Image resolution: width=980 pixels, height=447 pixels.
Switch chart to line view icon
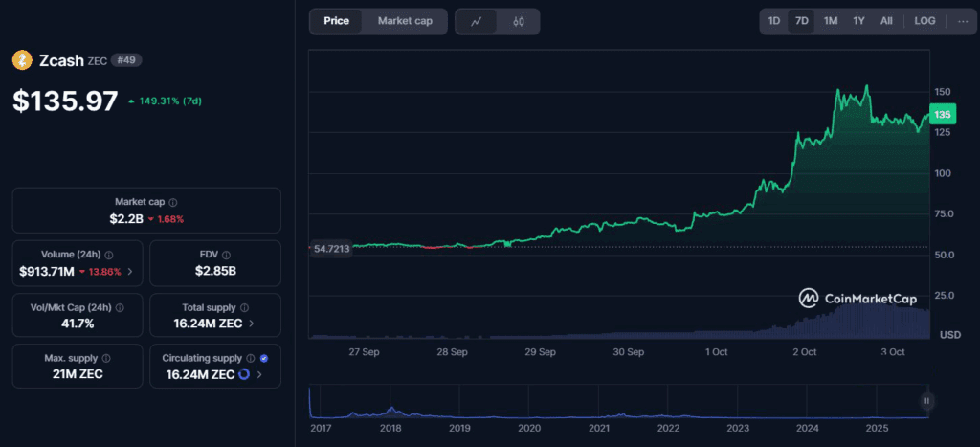pos(476,21)
